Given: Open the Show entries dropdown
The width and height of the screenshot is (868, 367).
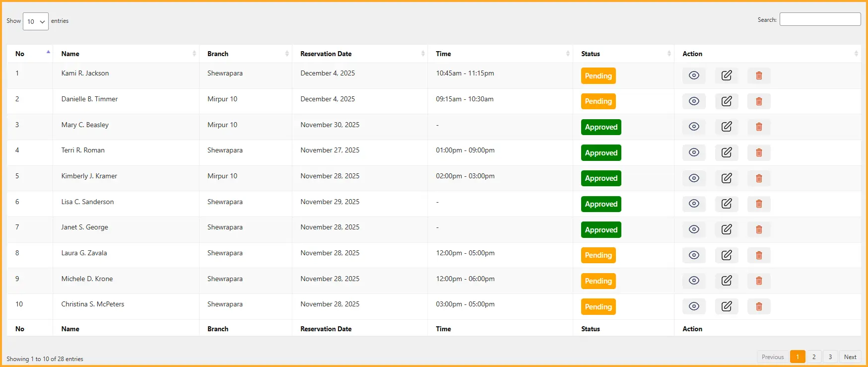Looking at the screenshot, I should point(36,21).
